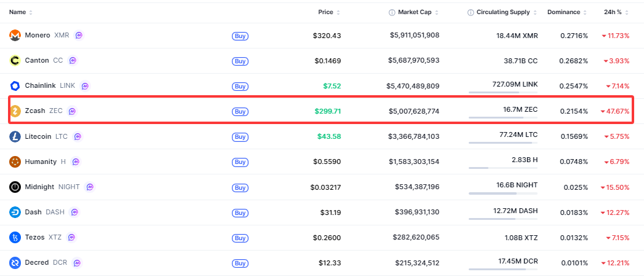Viewport: 644px width, 277px height.
Task: Click the Dash circulating supply progress bar
Action: (x=503, y=218)
